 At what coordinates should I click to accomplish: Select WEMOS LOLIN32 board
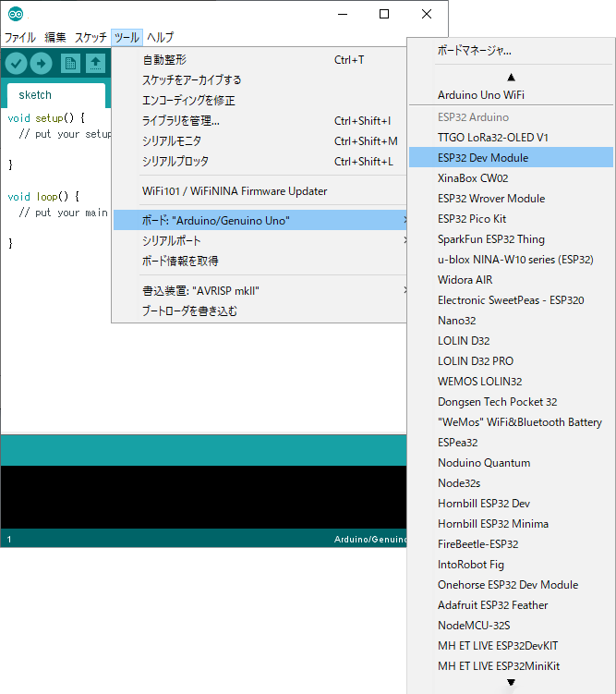click(511, 382)
